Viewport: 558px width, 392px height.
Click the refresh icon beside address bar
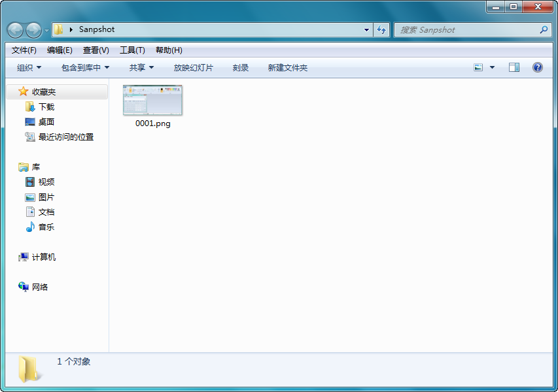[x=382, y=29]
